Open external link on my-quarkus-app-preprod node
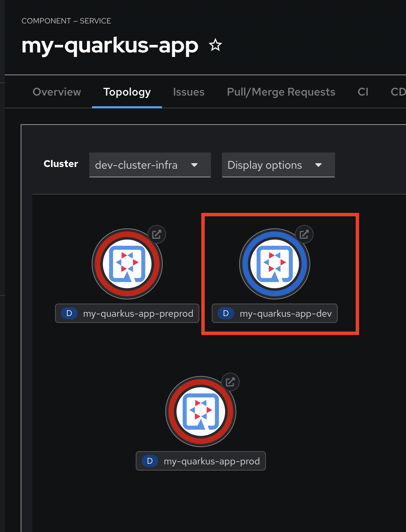 [157, 235]
